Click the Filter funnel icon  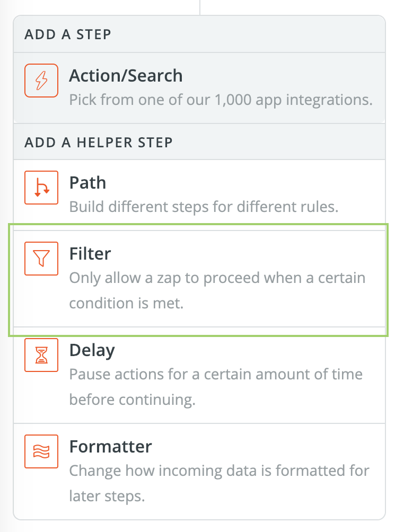click(x=41, y=259)
